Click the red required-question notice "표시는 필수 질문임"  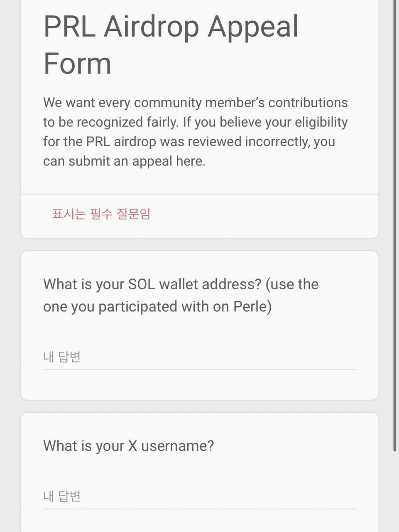(101, 214)
